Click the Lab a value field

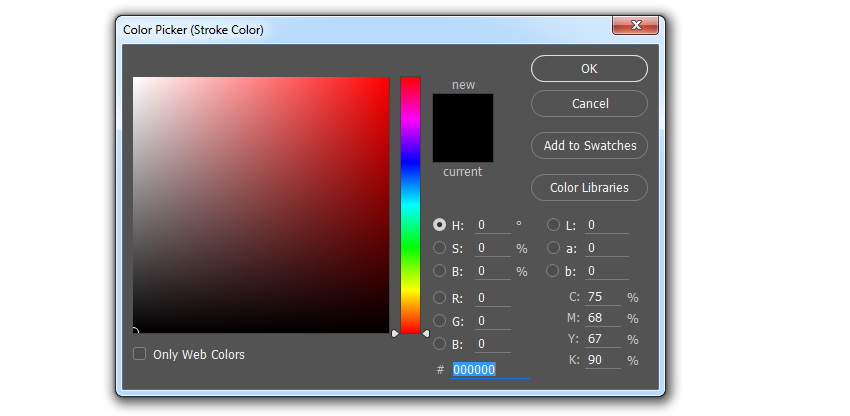pyautogui.click(x=607, y=248)
